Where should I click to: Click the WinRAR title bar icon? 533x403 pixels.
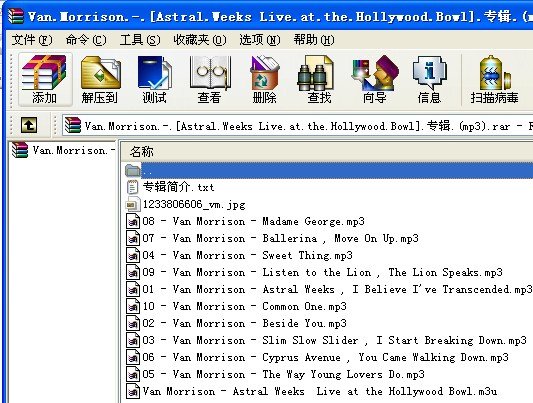[16, 16]
